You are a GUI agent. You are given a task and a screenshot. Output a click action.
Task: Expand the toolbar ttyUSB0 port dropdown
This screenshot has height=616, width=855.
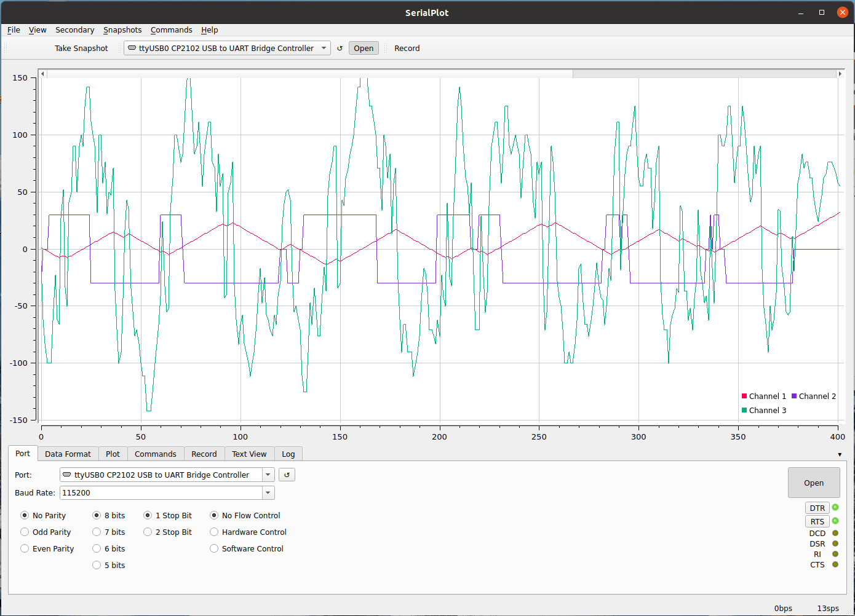324,49
